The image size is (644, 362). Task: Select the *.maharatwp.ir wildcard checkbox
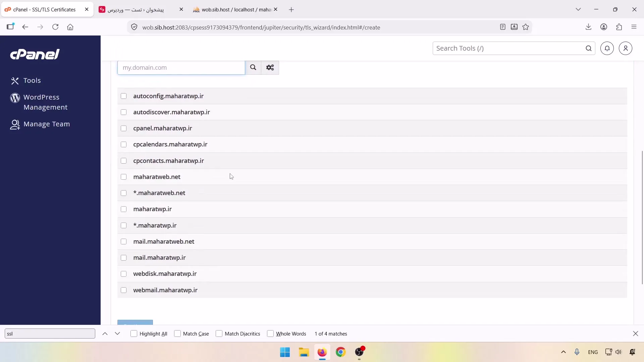(124, 226)
